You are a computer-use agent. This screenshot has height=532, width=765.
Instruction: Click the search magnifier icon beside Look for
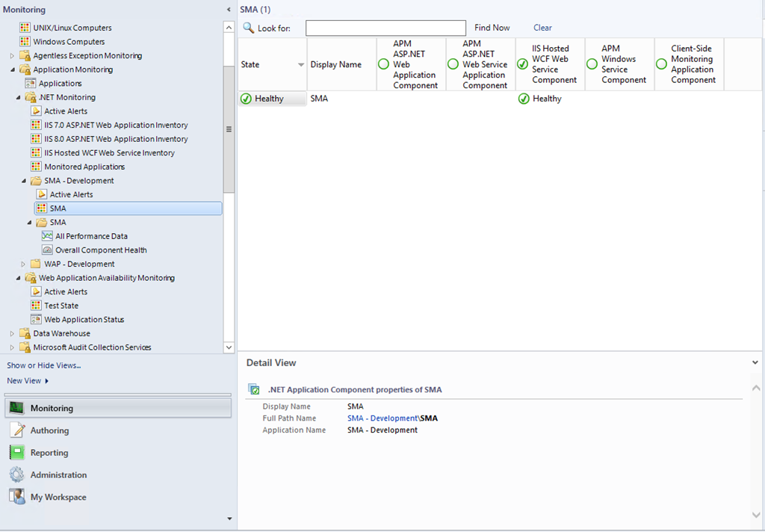pyautogui.click(x=248, y=28)
